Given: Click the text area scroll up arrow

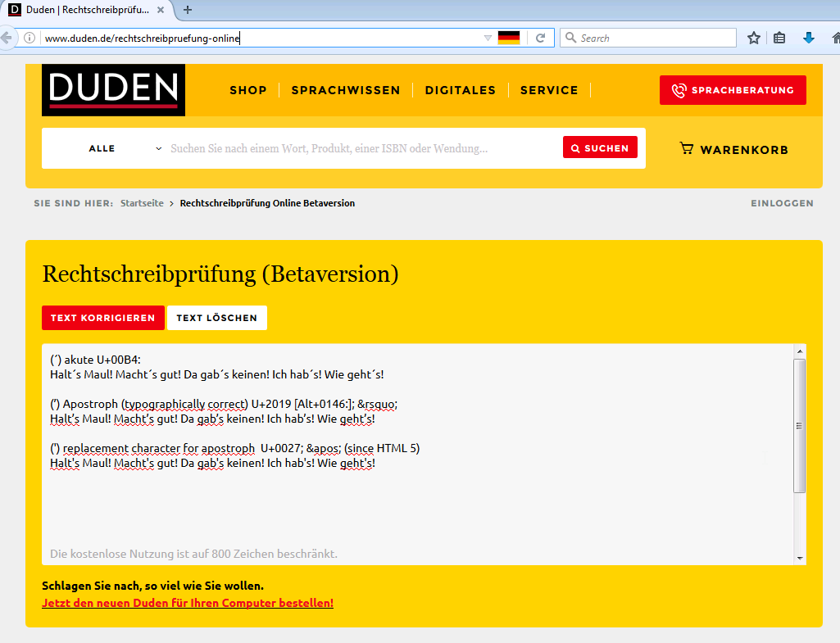Looking at the screenshot, I should (x=799, y=351).
